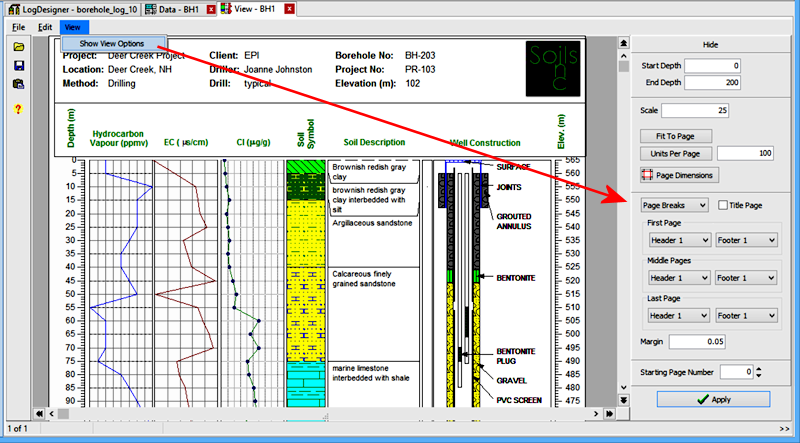Click the open folder icon
800x443 pixels.
pyautogui.click(x=18, y=47)
